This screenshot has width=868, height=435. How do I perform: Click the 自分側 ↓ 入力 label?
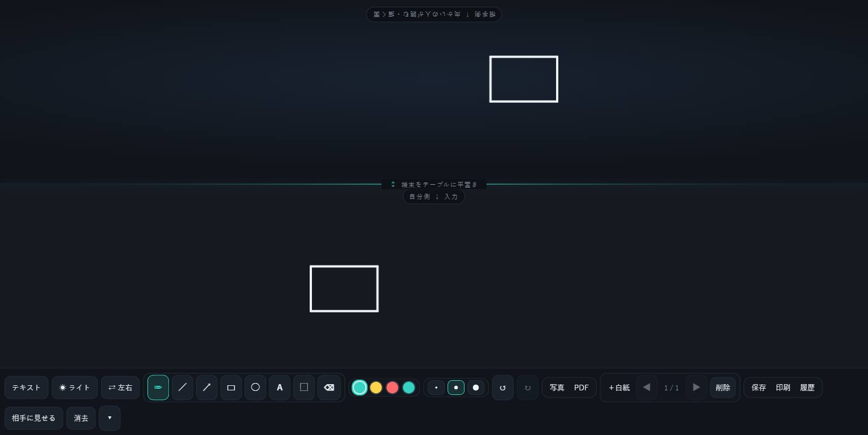coord(434,197)
